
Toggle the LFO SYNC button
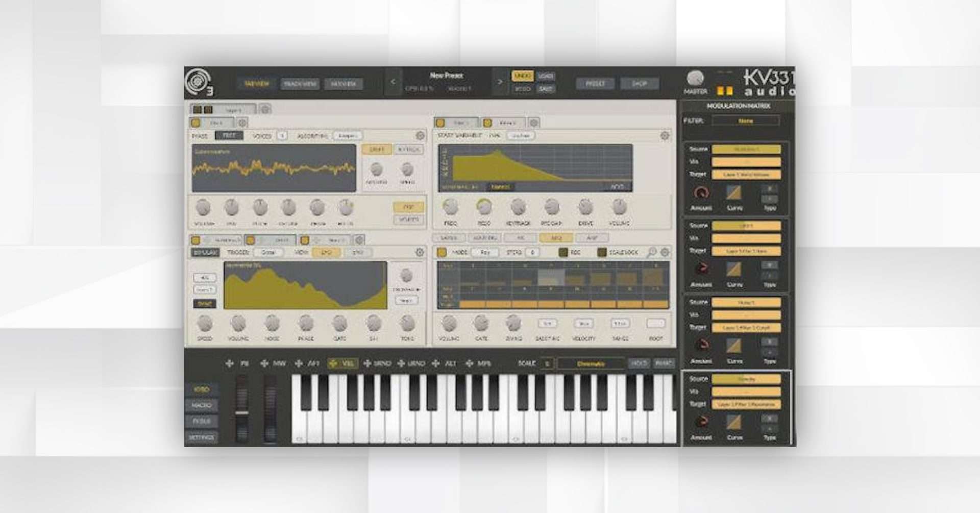point(205,304)
